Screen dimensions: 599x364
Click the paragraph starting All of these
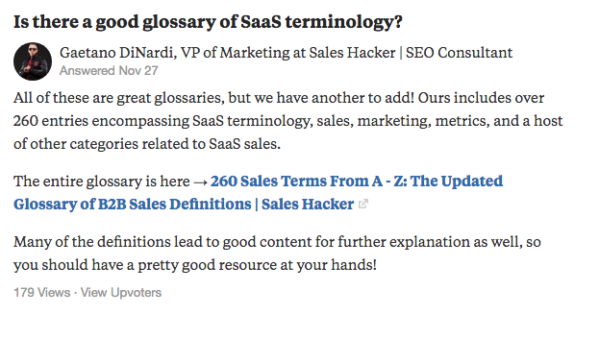point(288,121)
